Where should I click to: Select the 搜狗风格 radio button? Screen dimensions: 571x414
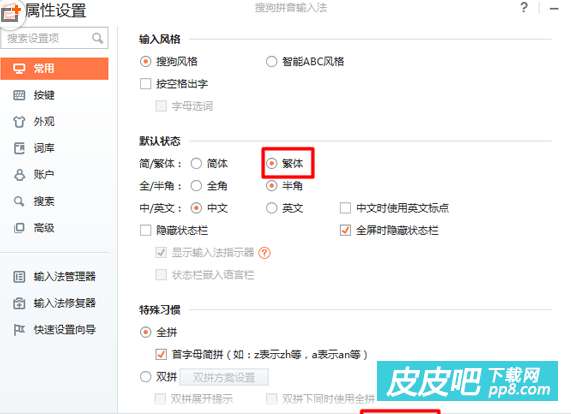coord(145,62)
